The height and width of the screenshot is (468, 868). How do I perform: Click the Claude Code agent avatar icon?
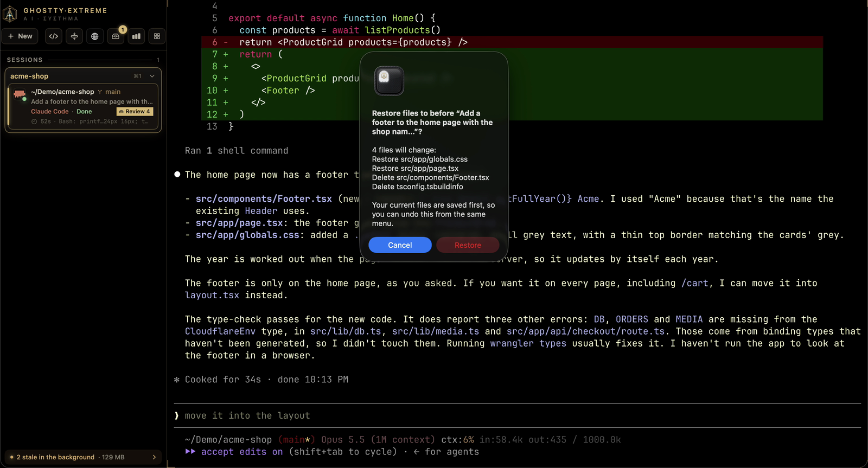pyautogui.click(x=20, y=94)
